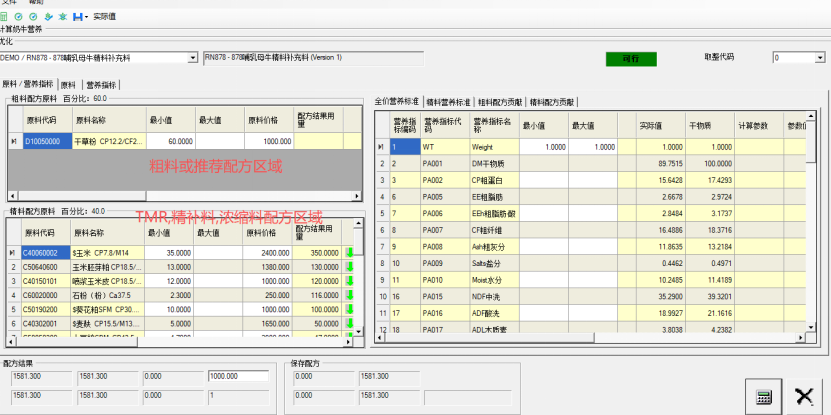Click vertical scrollbar up arrow of concentrate table
The width and height of the screenshot is (831, 415).
(x=359, y=224)
